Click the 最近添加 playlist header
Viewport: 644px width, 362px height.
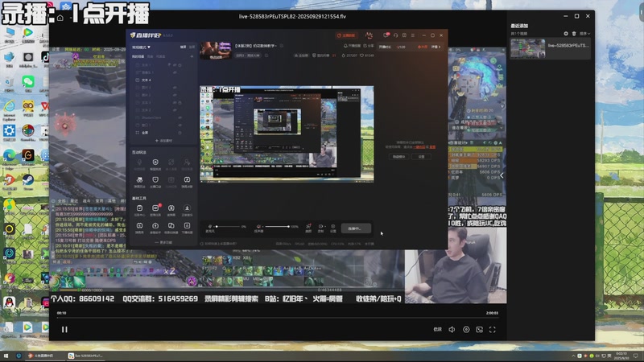[x=519, y=26]
